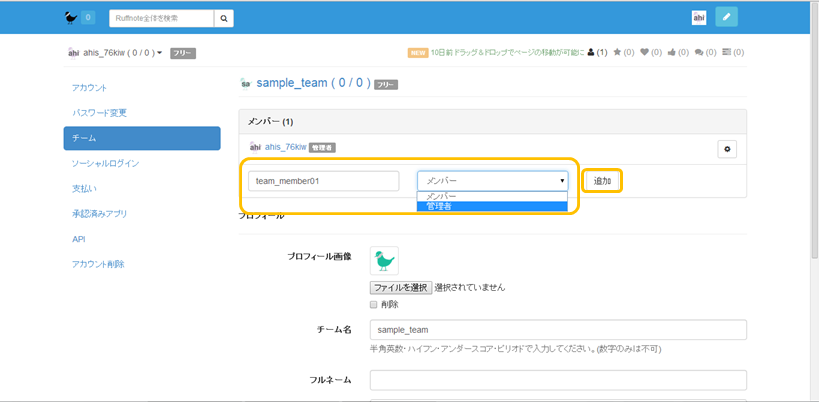Click the Ruffnote bird logo
This screenshot has height=402, width=819.
click(70, 17)
